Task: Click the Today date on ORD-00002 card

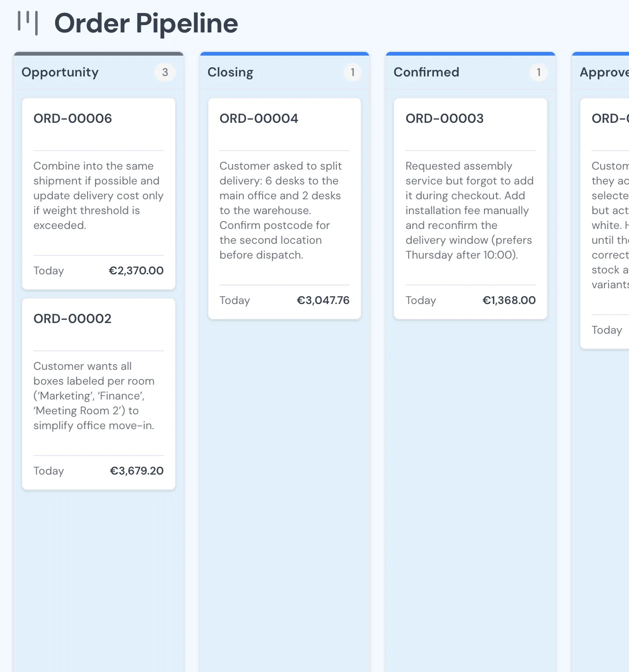Action: (49, 471)
